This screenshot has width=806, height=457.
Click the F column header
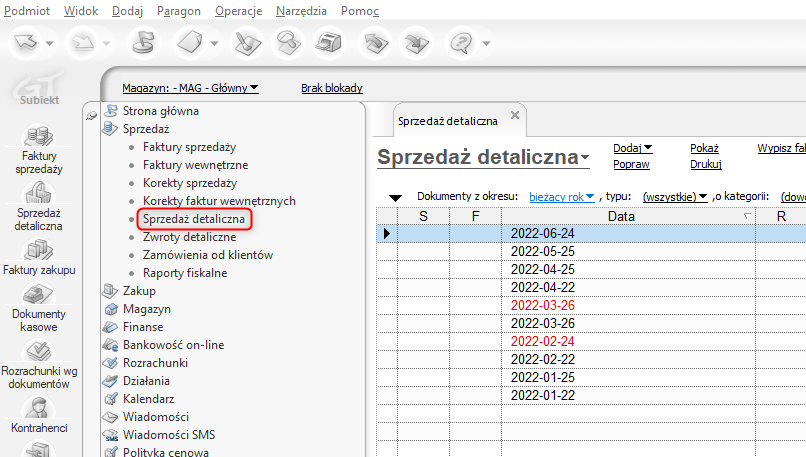coord(475,216)
